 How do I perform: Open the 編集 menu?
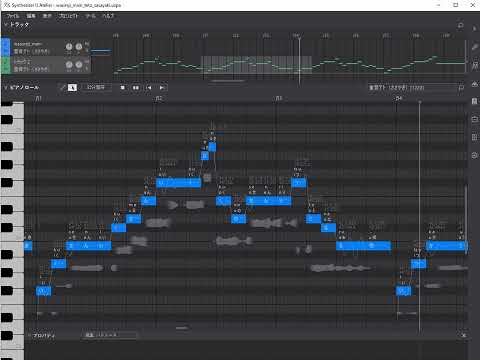31,16
